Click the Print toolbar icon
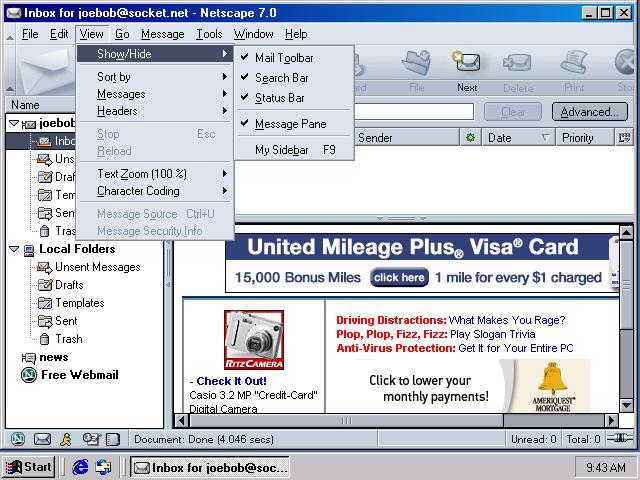 (573, 62)
